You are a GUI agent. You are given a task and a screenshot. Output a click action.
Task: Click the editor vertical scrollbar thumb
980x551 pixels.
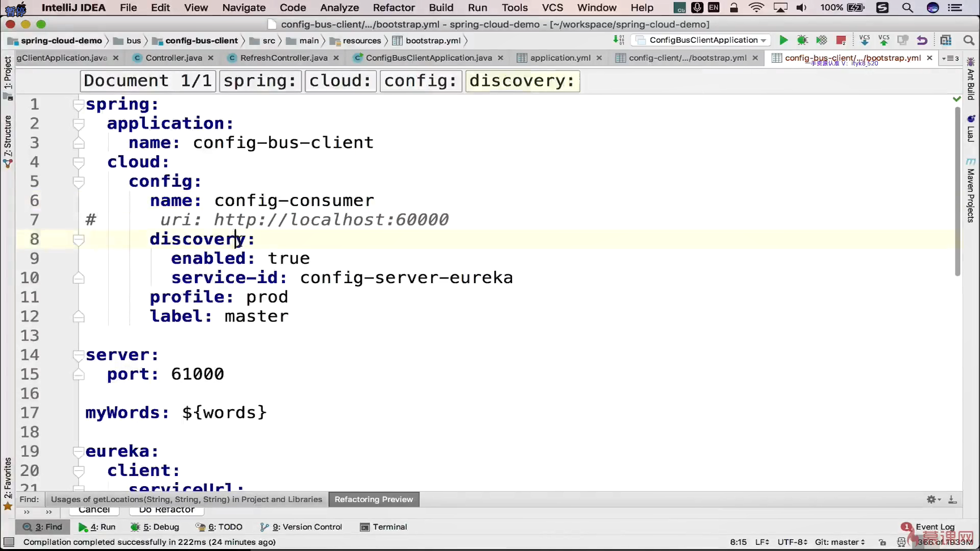958,191
